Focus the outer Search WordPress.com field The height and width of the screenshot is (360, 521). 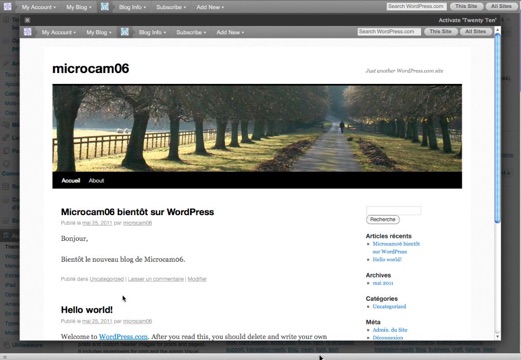[x=416, y=6]
